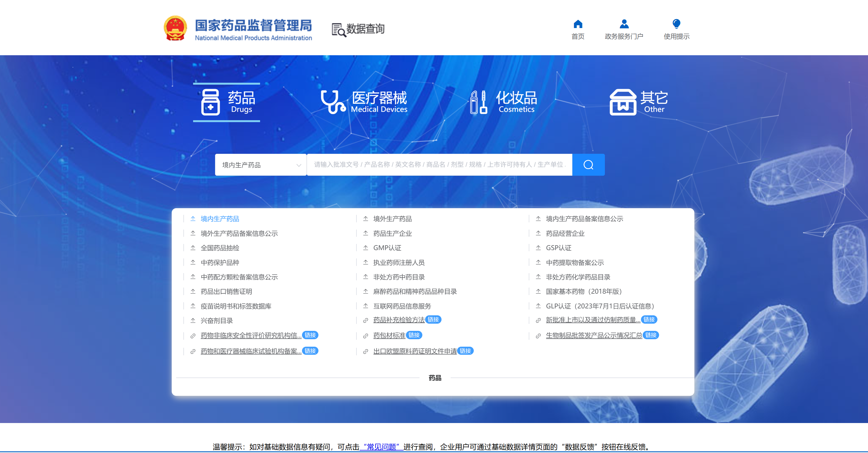
Task: Click the upload icon beside GSP认证
Action: 538,248
